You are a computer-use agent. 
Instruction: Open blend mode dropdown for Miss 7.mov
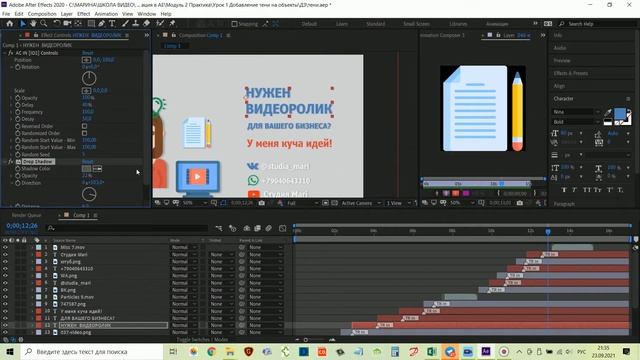pyautogui.click(x=184, y=247)
